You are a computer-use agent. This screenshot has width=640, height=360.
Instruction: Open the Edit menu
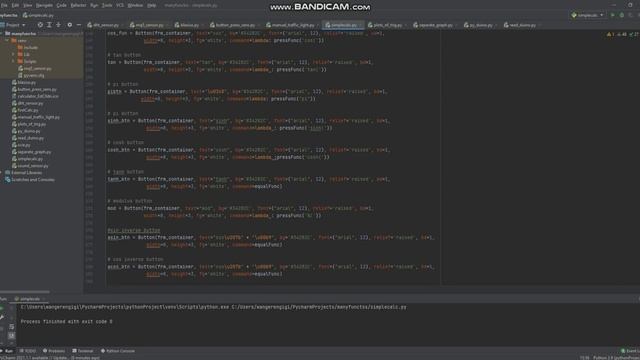[16, 5]
